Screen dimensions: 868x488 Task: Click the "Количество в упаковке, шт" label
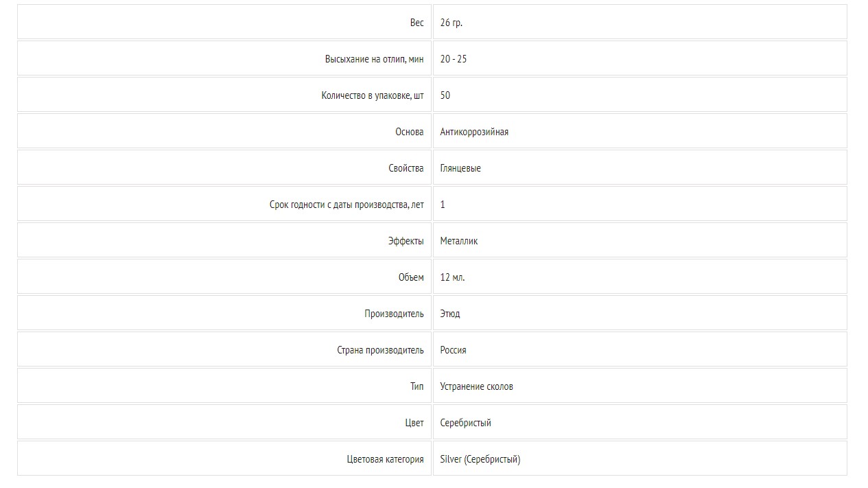[372, 95]
